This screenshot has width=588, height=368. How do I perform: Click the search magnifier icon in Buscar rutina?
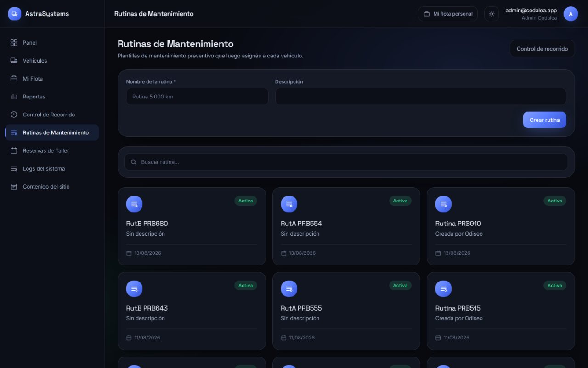point(134,162)
